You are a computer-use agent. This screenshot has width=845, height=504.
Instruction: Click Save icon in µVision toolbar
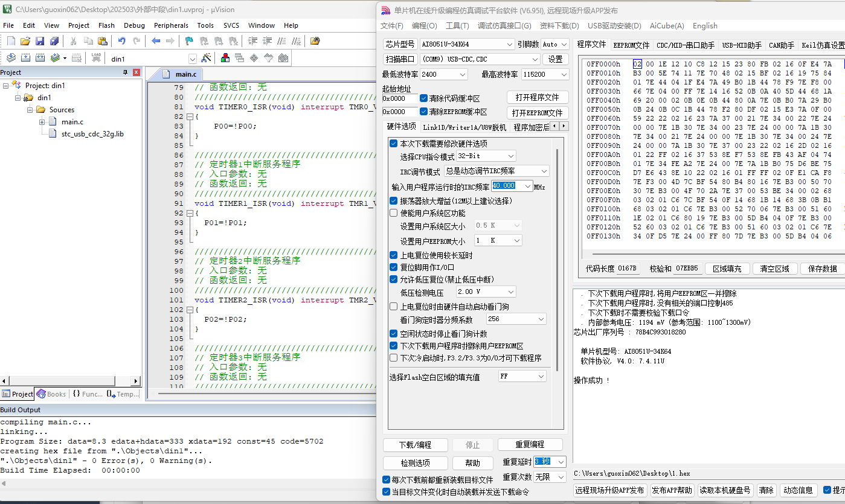(40, 41)
